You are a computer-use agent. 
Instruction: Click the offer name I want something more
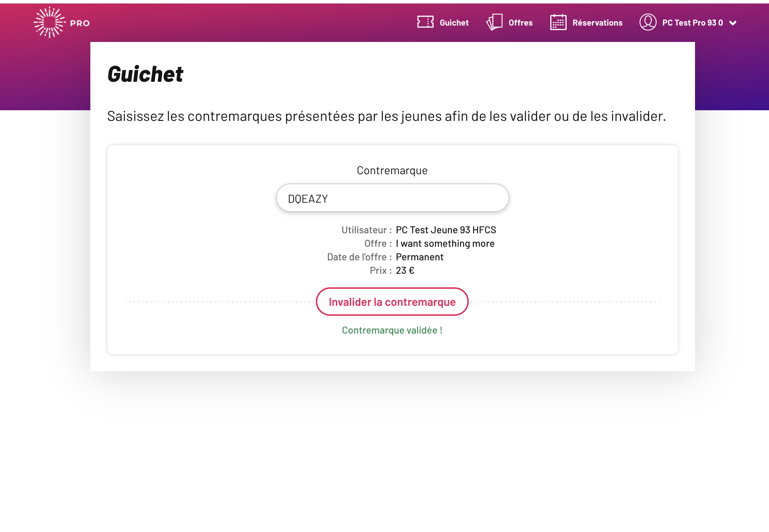(445, 244)
